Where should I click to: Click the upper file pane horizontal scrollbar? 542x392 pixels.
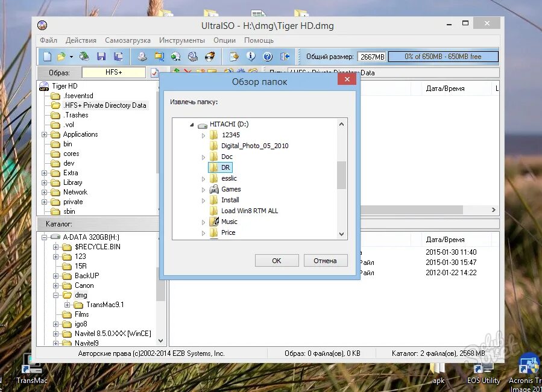(411, 210)
